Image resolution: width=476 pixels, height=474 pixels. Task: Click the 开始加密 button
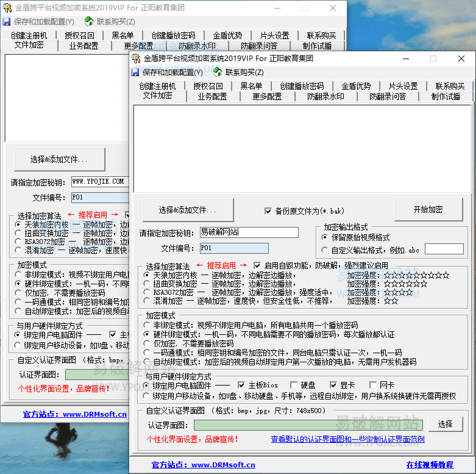(x=428, y=209)
